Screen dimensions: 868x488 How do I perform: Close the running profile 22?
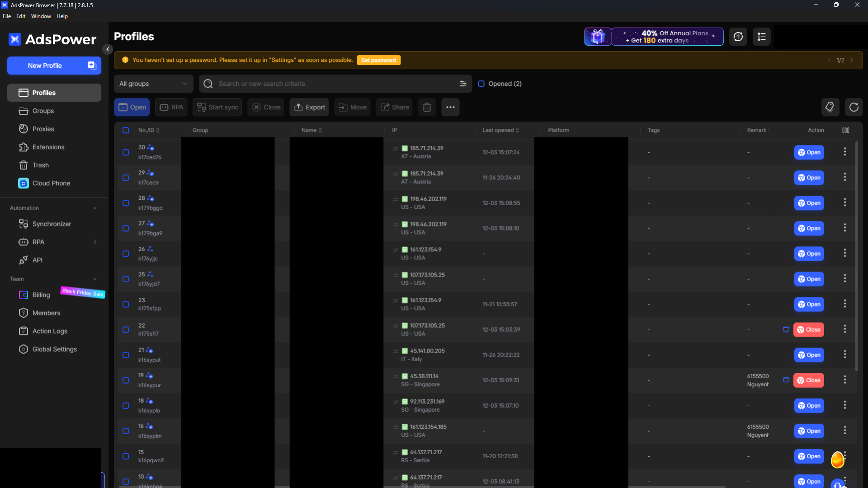point(808,330)
